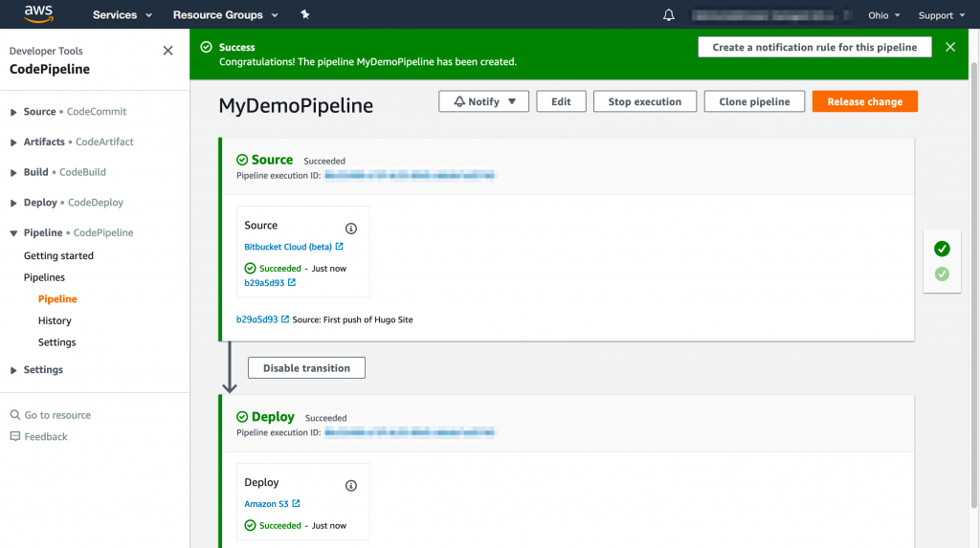Open the Support dropdown menu
Viewport: 980px width, 548px height.
[942, 15]
